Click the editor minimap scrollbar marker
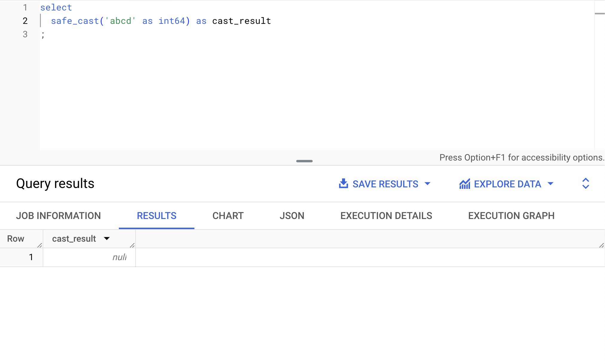This screenshot has width=605, height=364. pos(600,14)
